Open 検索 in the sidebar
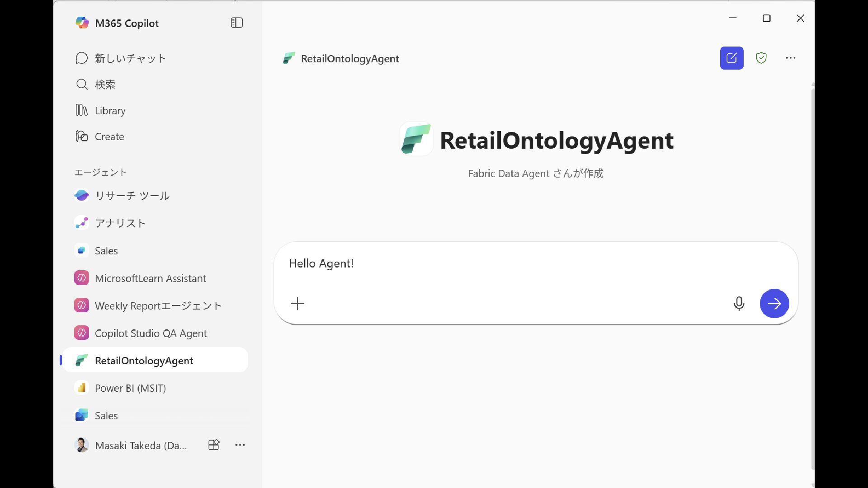 pyautogui.click(x=105, y=84)
